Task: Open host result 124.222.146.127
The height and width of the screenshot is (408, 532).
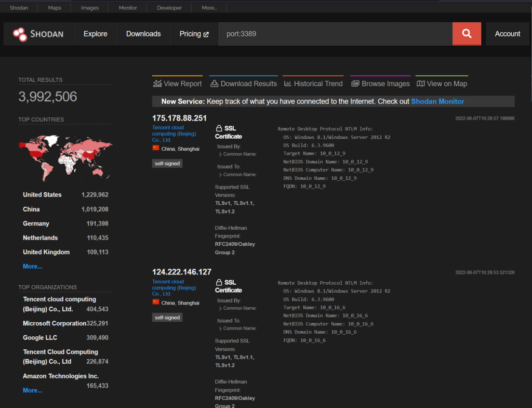Action: (181, 272)
